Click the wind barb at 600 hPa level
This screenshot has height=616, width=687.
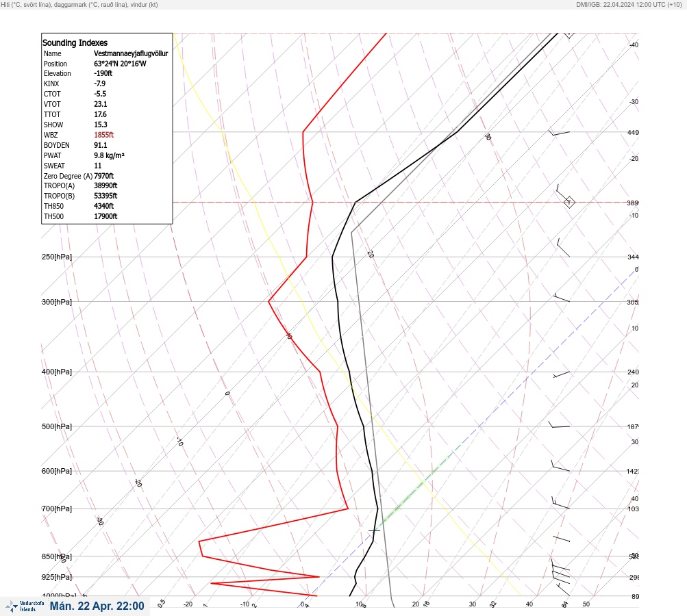560,466
